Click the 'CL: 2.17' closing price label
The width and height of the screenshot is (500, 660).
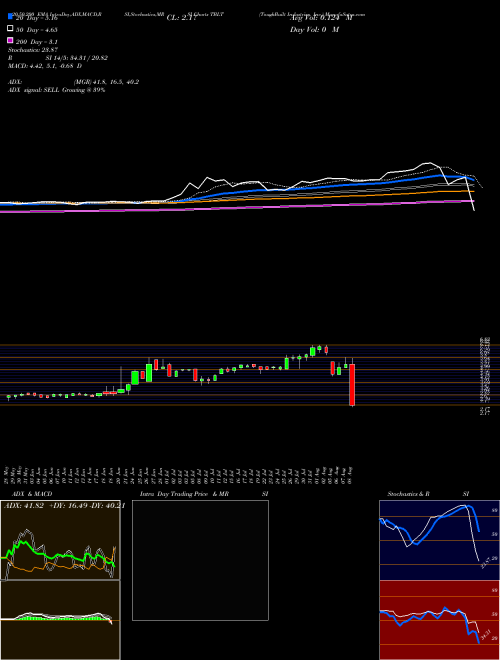tap(181, 18)
